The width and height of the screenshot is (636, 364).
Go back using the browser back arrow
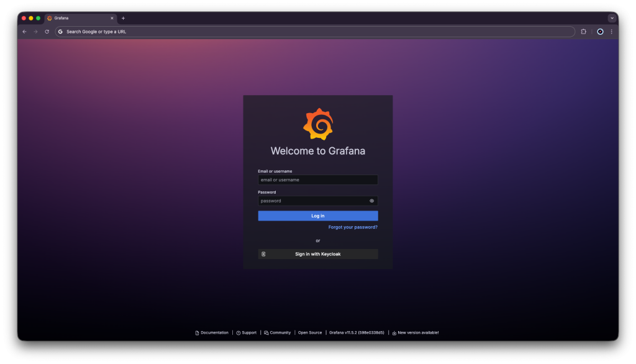(x=24, y=32)
